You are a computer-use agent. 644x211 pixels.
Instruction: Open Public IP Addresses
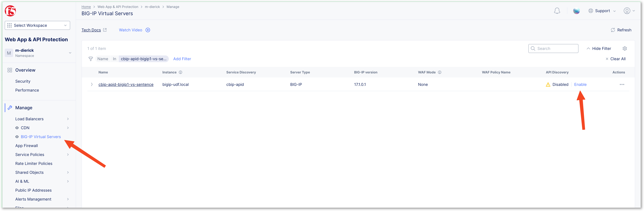click(x=33, y=191)
